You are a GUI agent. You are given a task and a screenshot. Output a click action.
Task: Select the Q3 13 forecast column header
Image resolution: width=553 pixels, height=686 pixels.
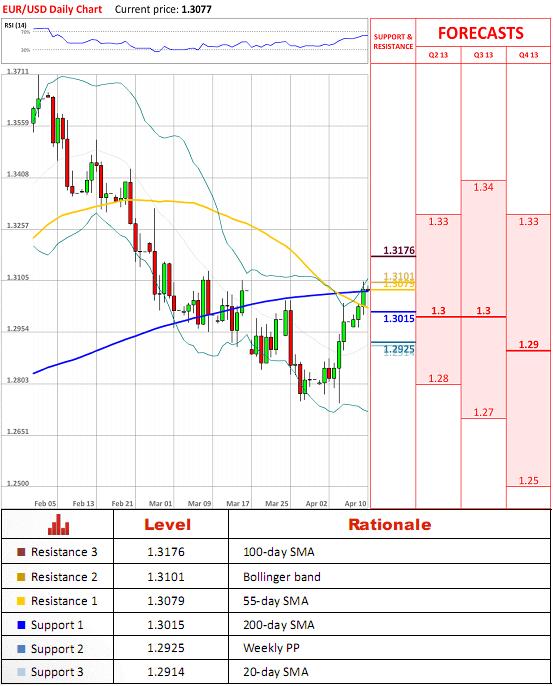pyautogui.click(x=483, y=55)
